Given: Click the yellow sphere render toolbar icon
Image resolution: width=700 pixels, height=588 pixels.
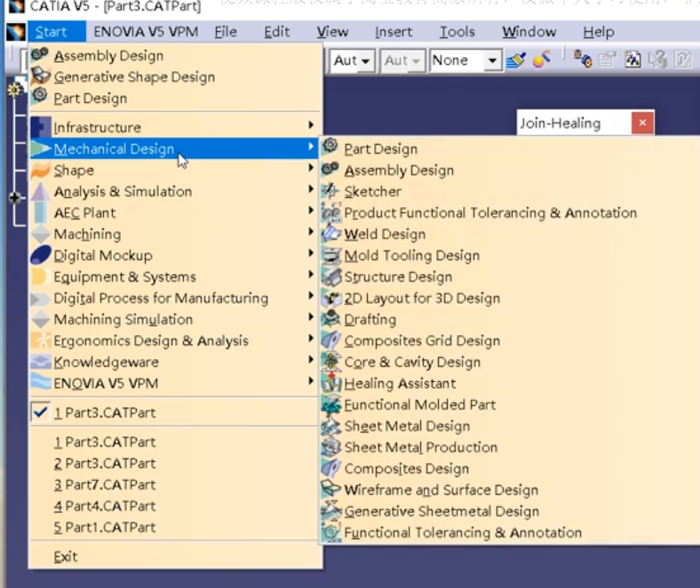Looking at the screenshot, I should 542,60.
